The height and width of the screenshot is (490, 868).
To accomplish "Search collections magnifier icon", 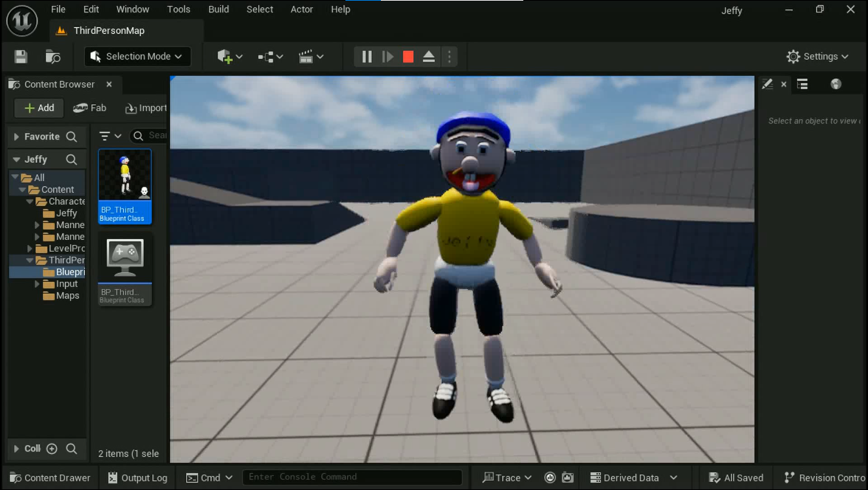I will (72, 449).
